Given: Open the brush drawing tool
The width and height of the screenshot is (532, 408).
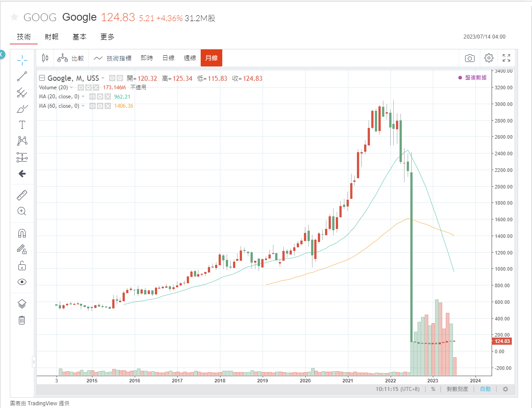Looking at the screenshot, I should pyautogui.click(x=22, y=109).
